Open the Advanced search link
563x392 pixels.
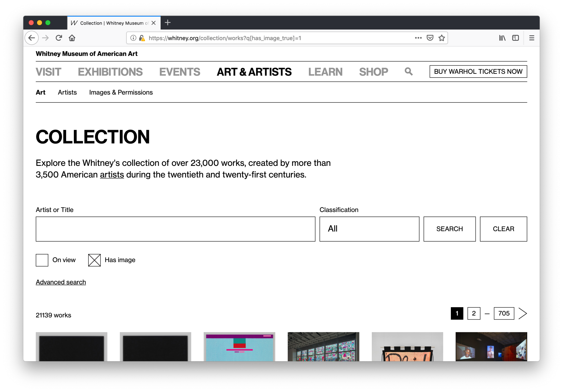(x=61, y=282)
